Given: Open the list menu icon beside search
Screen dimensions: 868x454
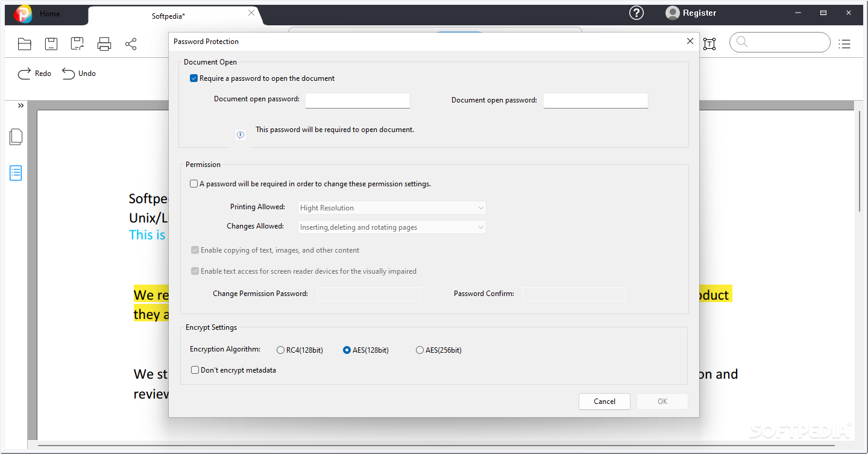Looking at the screenshot, I should click(x=844, y=43).
